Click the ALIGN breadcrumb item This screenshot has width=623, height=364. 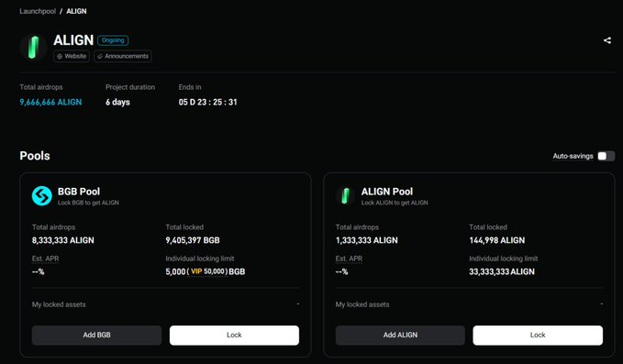point(76,11)
